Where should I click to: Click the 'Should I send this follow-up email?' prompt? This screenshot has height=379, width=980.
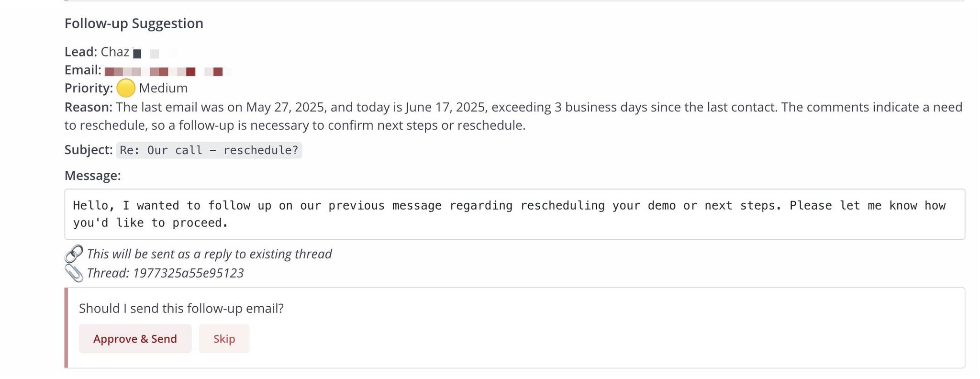click(181, 308)
